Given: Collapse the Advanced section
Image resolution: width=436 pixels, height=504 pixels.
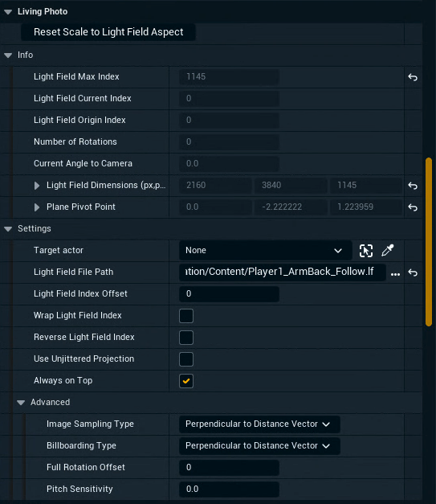Looking at the screenshot, I should tap(21, 403).
